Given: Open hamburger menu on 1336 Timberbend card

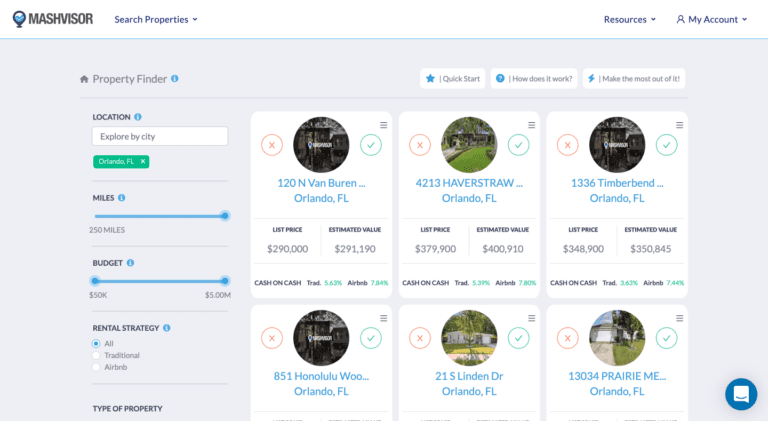Looking at the screenshot, I should click(680, 125).
